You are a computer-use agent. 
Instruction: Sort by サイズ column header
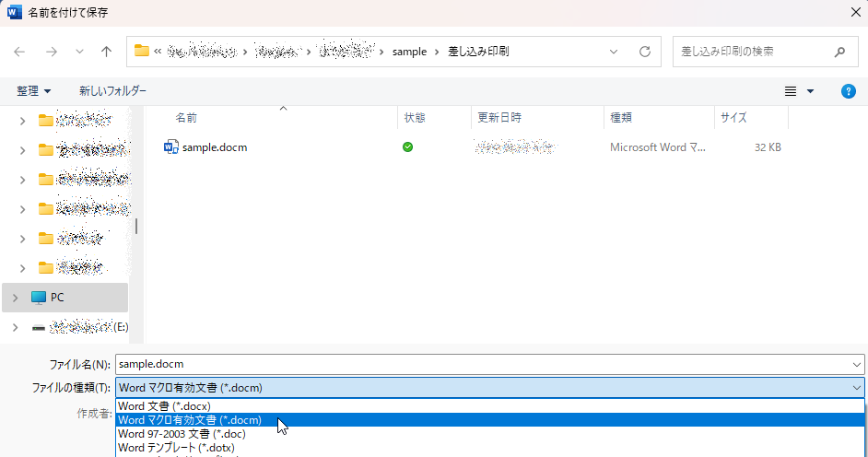point(733,117)
